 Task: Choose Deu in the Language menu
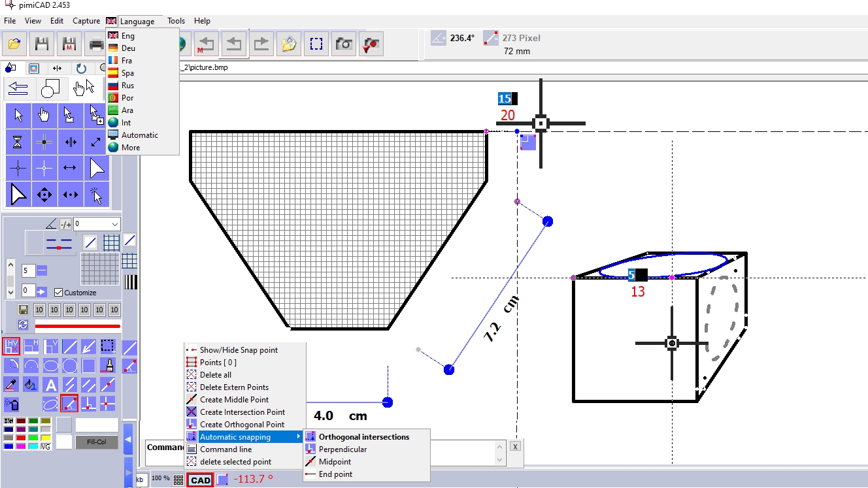(128, 48)
